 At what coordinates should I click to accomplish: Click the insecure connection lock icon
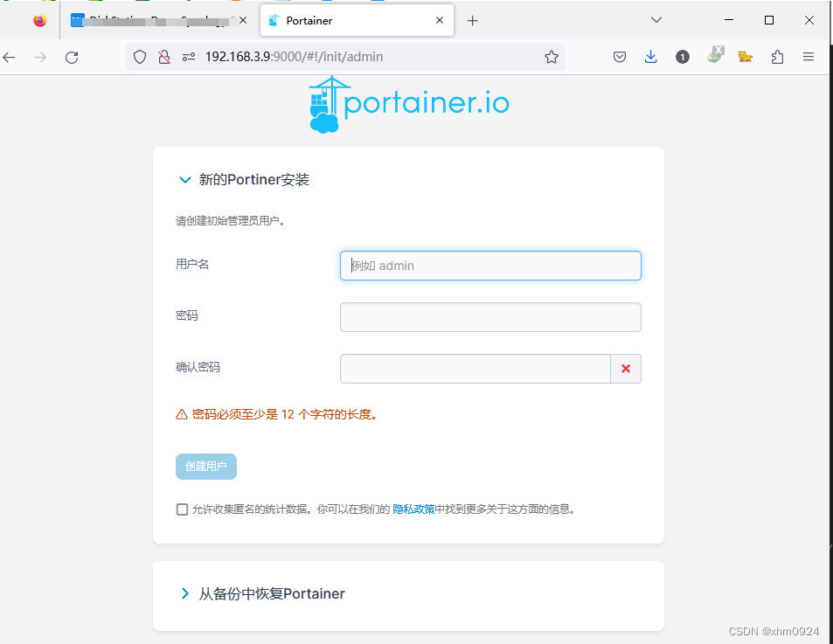pos(164,57)
